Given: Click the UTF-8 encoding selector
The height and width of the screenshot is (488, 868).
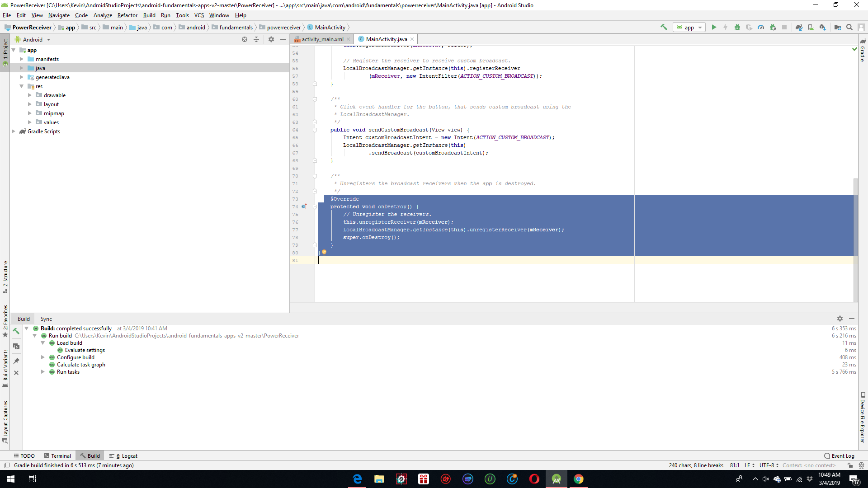Looking at the screenshot, I should pos(769,465).
